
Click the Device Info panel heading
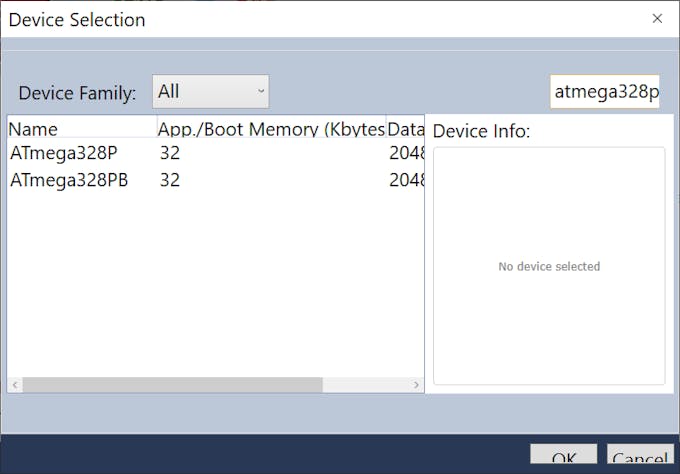[481, 131]
